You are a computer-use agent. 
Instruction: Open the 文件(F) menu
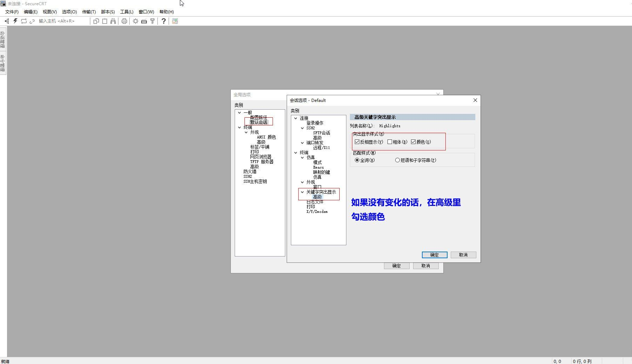tap(12, 12)
